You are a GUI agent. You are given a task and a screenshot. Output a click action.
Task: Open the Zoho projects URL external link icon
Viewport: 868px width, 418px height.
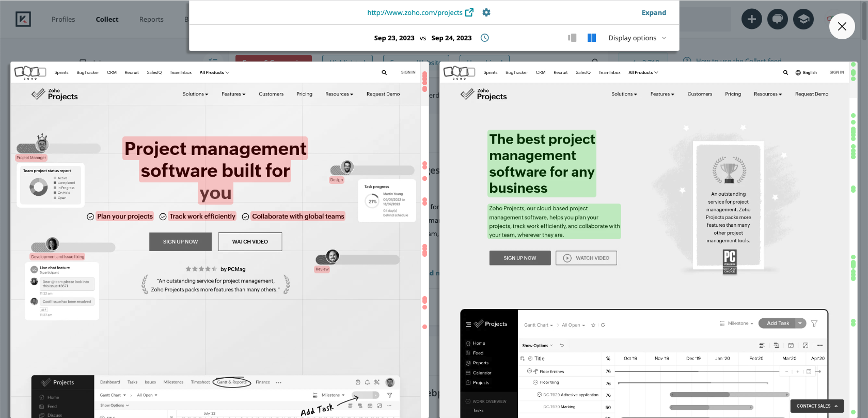point(469,12)
